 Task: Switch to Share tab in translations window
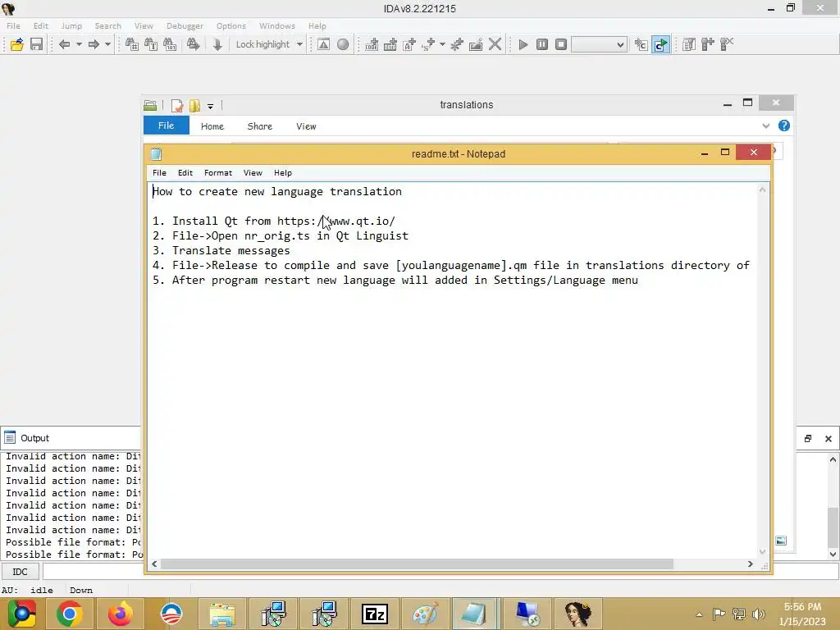(260, 126)
